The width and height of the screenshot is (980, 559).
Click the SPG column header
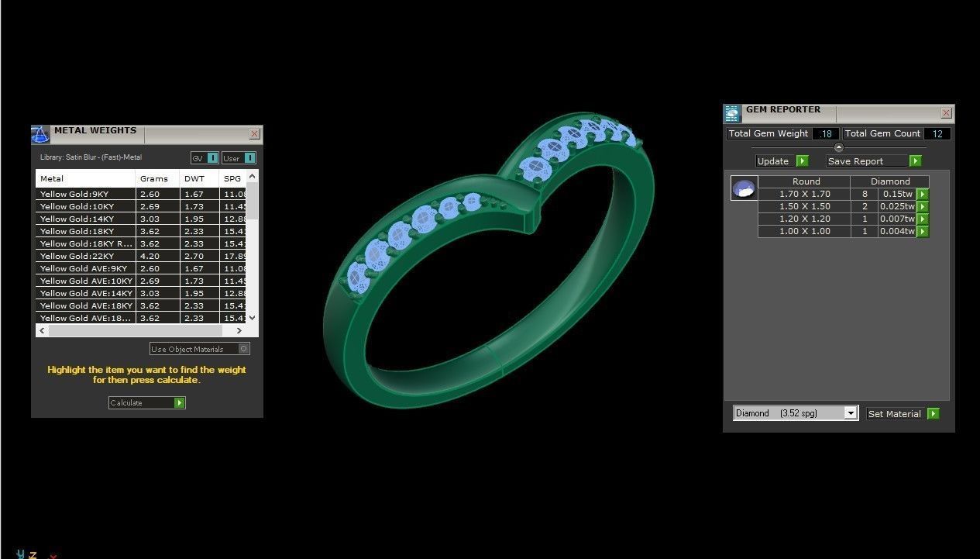pyautogui.click(x=233, y=178)
